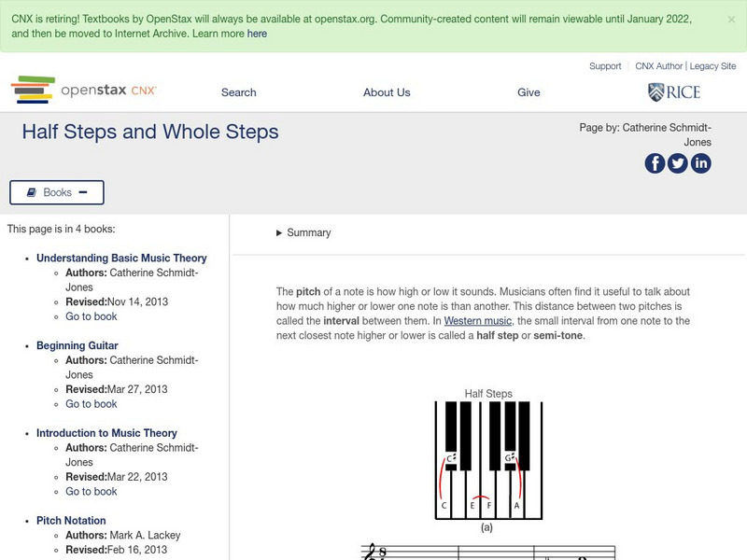This screenshot has height=560, width=747.
Task: Switch to Legacy Site link
Action: tap(712, 66)
